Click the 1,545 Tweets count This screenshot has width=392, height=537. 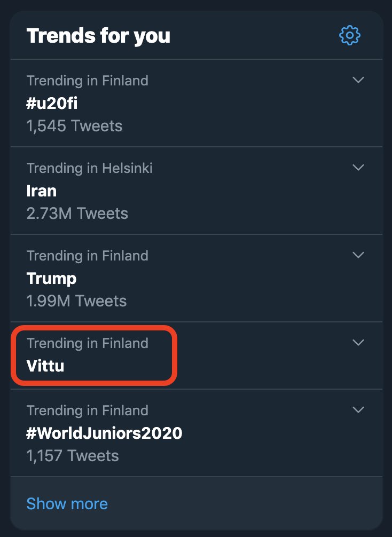point(74,125)
